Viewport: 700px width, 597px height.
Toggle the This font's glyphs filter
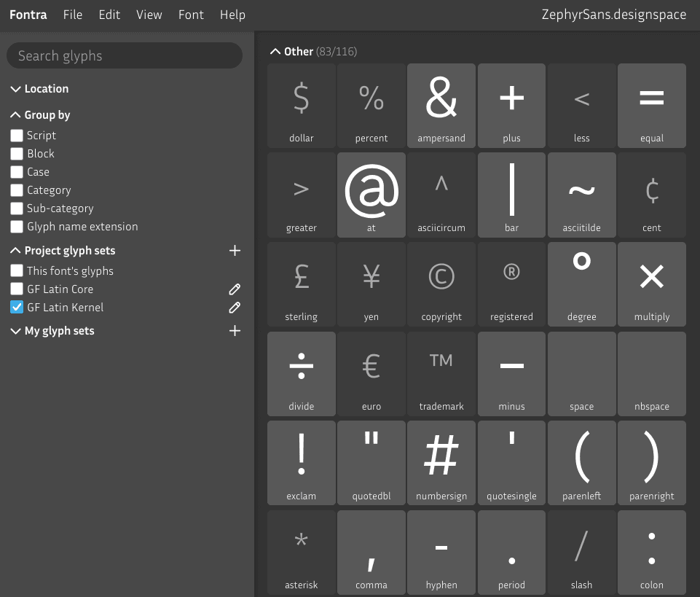pyautogui.click(x=17, y=270)
